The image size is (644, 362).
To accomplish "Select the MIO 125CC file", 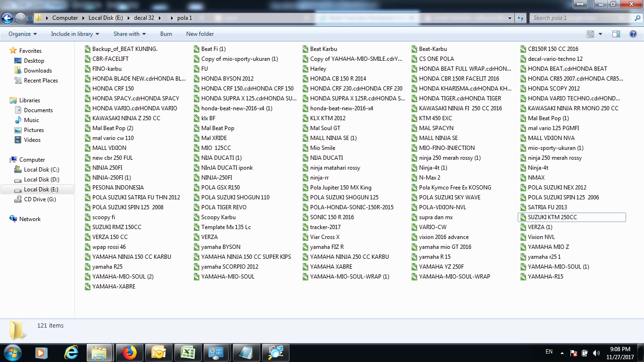I will [213, 148].
